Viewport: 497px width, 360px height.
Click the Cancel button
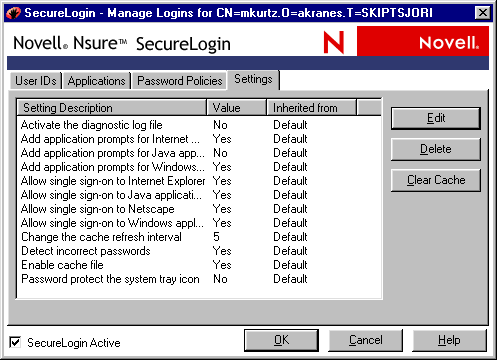click(x=366, y=340)
